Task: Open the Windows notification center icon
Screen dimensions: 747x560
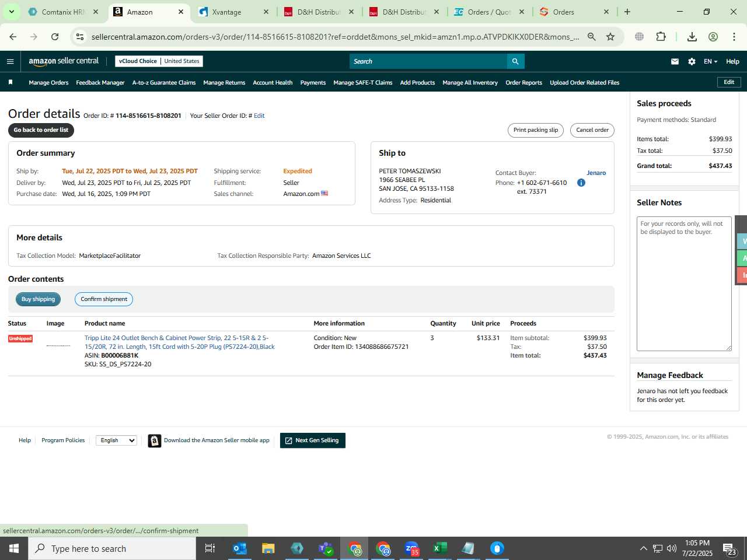Action: pos(729,548)
